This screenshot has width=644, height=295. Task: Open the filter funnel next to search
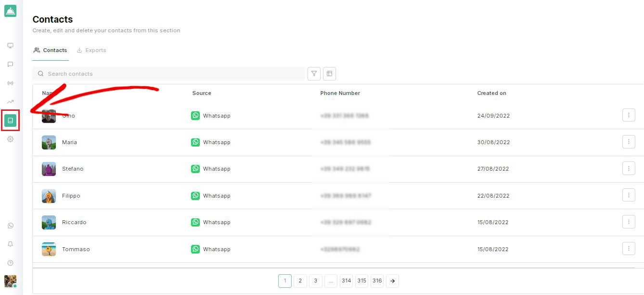(x=314, y=74)
